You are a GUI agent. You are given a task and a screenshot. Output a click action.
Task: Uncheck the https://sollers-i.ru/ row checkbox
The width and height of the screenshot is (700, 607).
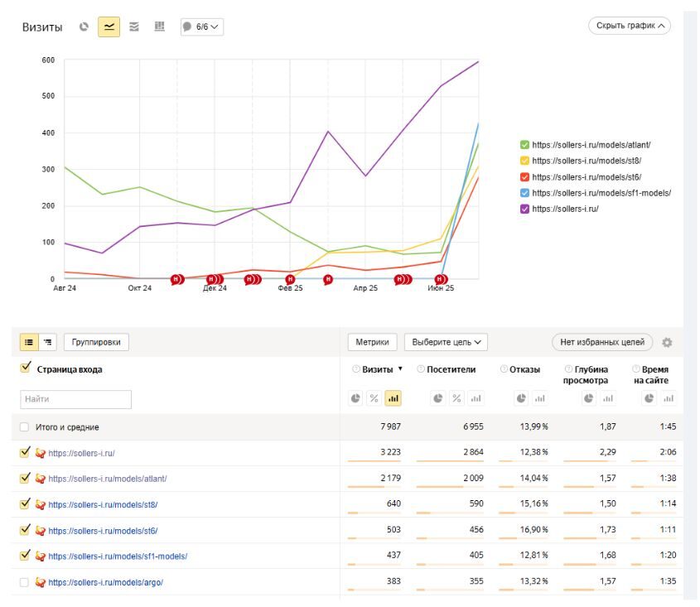click(x=24, y=453)
